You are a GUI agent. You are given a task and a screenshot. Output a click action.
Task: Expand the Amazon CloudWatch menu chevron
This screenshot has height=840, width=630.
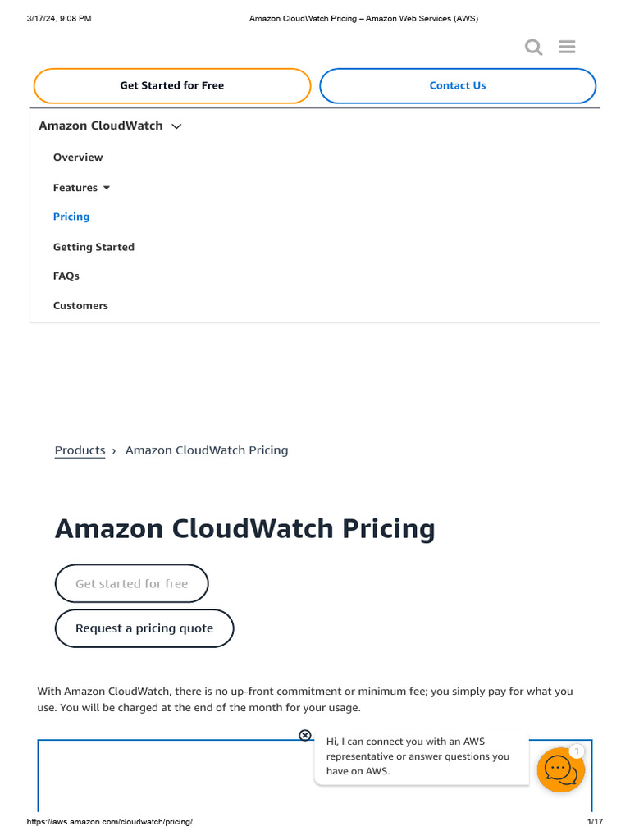176,126
